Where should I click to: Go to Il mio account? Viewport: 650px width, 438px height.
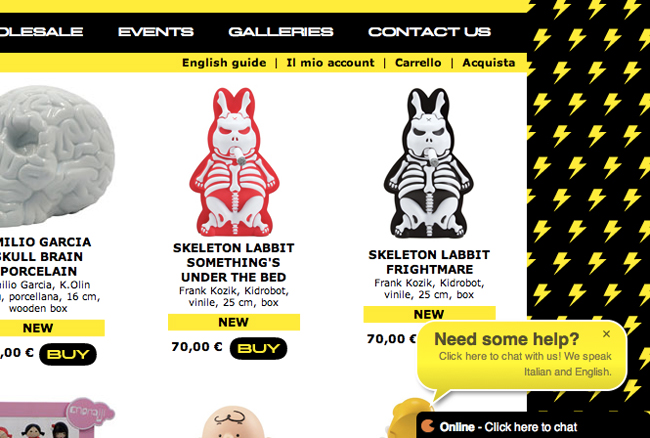(x=330, y=63)
